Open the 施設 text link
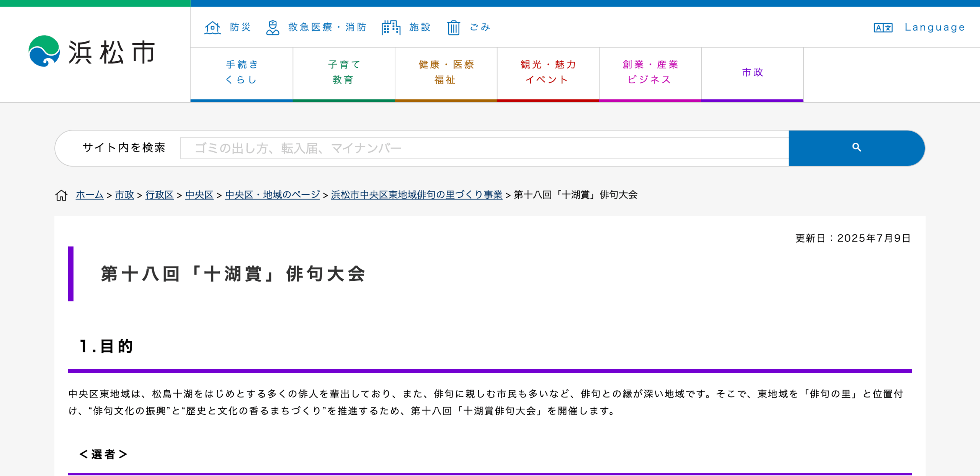980x476 pixels. coord(420,27)
